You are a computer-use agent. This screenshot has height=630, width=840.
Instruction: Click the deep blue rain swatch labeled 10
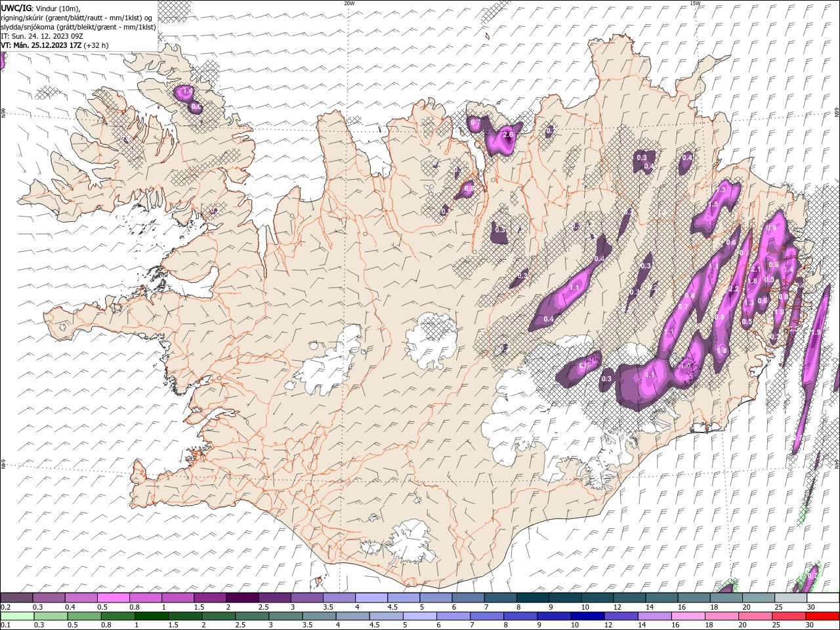pyautogui.click(x=587, y=616)
